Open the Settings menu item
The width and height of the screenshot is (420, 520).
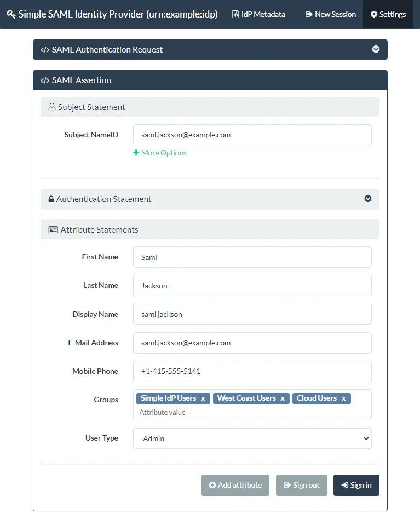pyautogui.click(x=388, y=14)
